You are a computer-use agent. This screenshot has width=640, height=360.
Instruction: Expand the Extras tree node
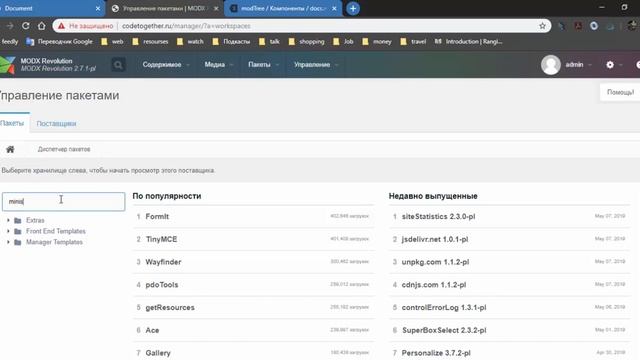(x=8, y=220)
